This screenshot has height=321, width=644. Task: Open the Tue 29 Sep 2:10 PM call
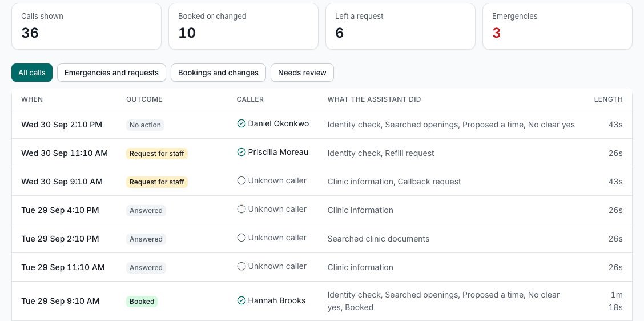coord(322,238)
